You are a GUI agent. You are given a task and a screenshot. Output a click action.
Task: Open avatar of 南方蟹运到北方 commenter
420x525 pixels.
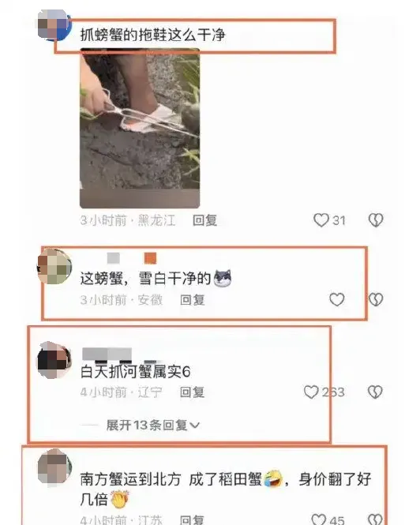click(54, 467)
